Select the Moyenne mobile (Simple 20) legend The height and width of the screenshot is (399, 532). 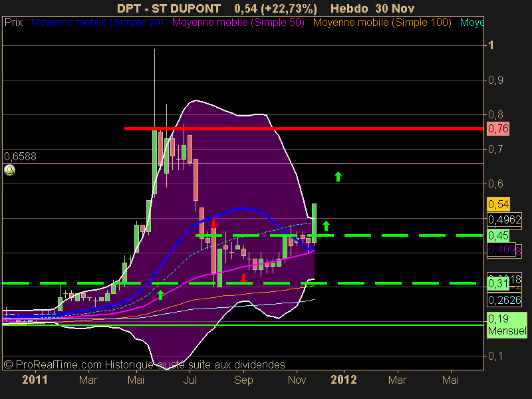click(97, 23)
